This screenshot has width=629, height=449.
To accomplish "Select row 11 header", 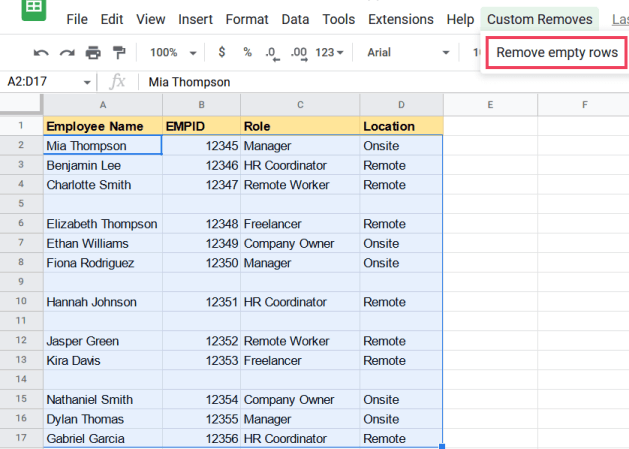I will tap(21, 321).
